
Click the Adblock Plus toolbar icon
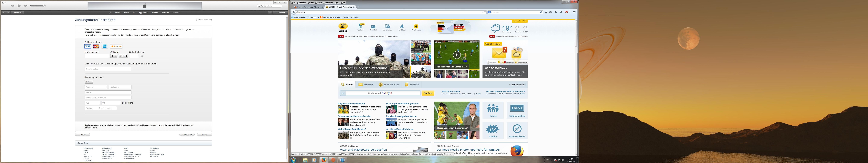point(567,12)
